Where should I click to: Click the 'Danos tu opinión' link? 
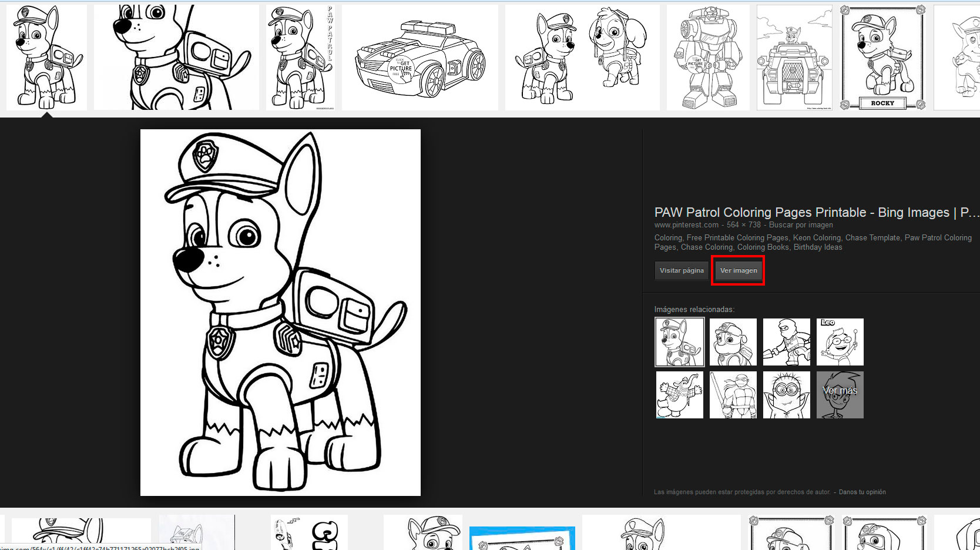[x=862, y=492]
